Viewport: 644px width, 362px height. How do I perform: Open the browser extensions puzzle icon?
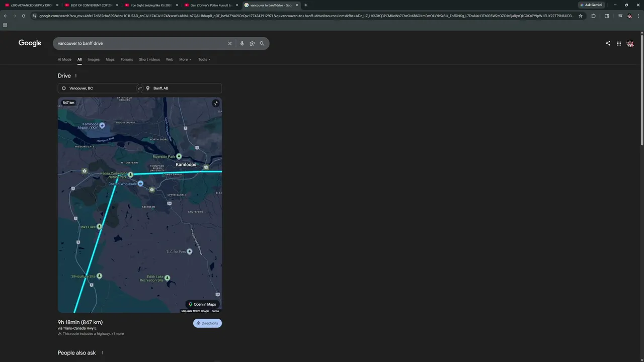click(x=593, y=16)
